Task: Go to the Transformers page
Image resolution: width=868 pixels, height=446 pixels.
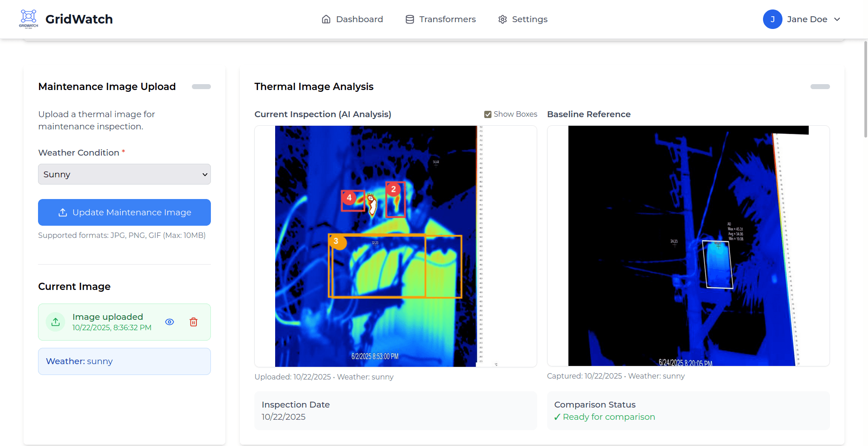Action: pos(440,19)
